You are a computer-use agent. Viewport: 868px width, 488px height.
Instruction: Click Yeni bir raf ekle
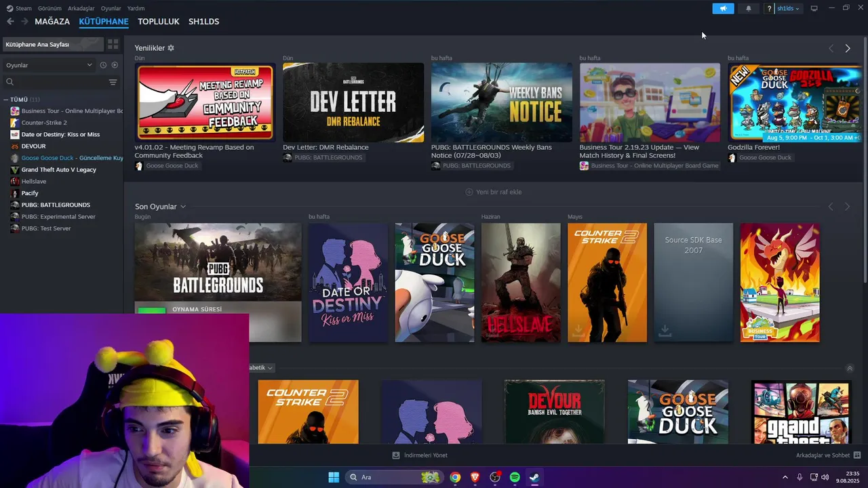493,192
